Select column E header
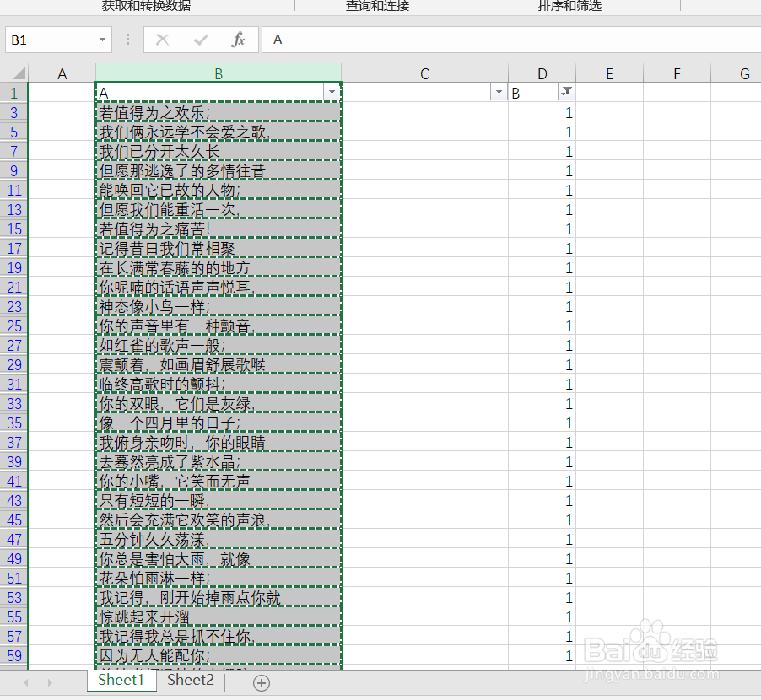Viewport: 761px width, 700px height. click(x=610, y=73)
